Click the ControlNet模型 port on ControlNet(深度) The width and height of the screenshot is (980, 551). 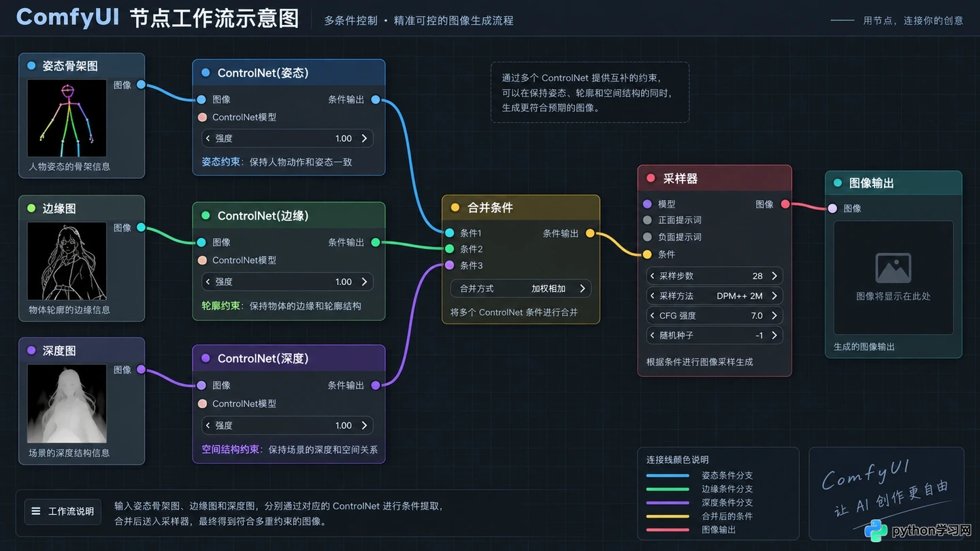(x=202, y=403)
